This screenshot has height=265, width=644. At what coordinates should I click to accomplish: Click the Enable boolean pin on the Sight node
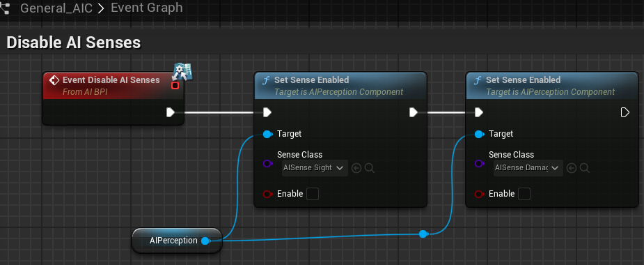pos(267,194)
